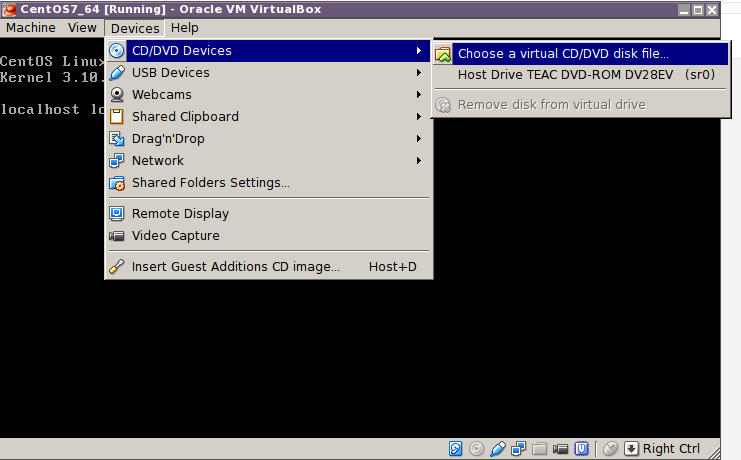Expand the Network submenu arrow
Viewport: 741px width, 460px height.
419,161
